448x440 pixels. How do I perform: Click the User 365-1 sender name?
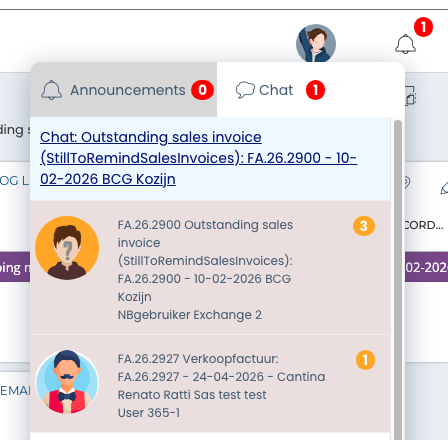tap(149, 413)
